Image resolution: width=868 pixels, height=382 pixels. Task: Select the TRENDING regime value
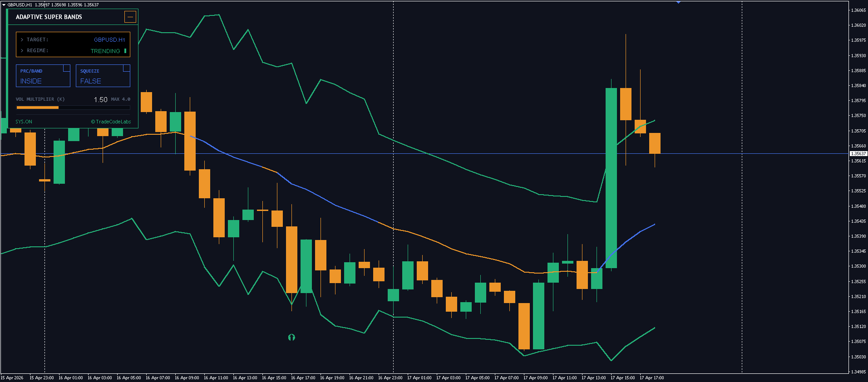coord(105,51)
